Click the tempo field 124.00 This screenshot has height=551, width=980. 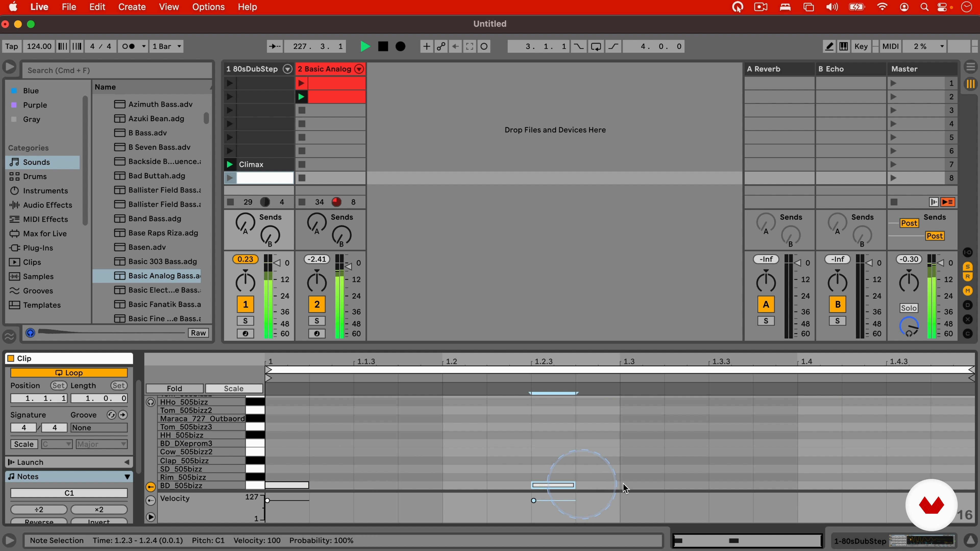(39, 46)
